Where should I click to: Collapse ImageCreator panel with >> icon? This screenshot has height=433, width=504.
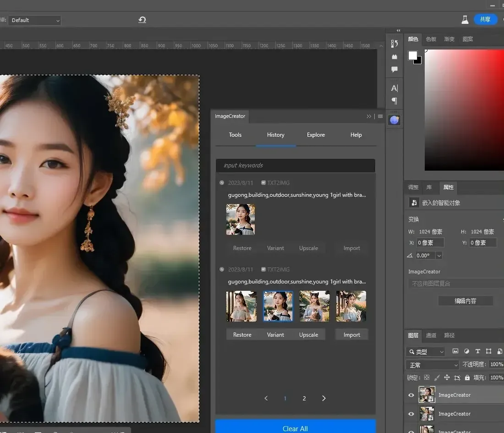click(369, 116)
